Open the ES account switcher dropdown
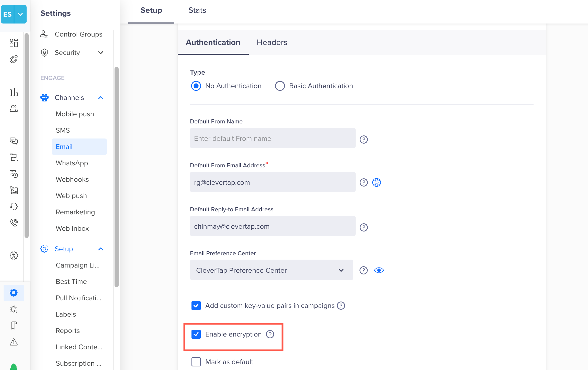This screenshot has width=588, height=370. [20, 14]
